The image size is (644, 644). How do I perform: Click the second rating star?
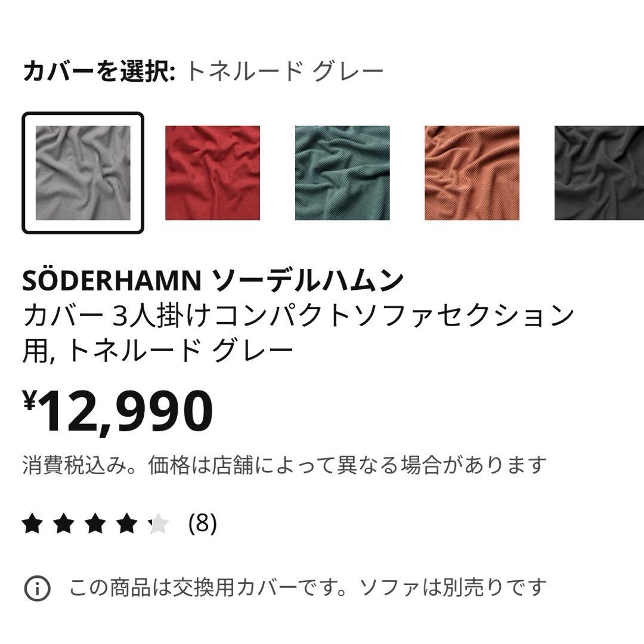coord(64,524)
